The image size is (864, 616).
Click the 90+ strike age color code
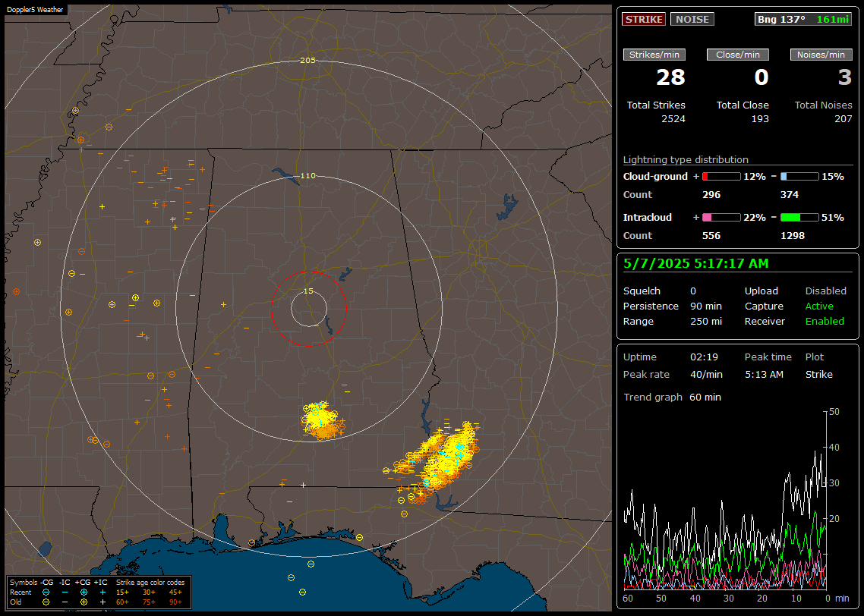[x=175, y=602]
